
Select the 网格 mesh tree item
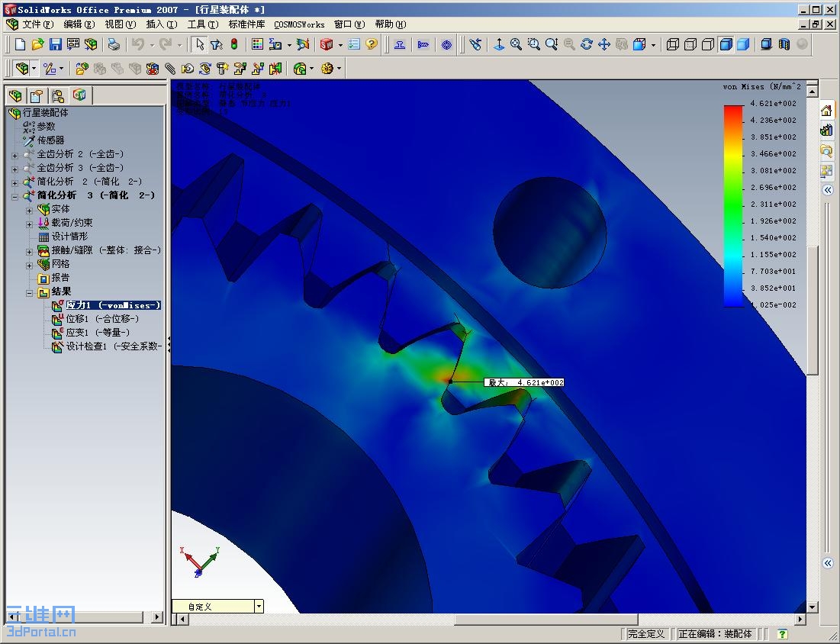tap(60, 263)
